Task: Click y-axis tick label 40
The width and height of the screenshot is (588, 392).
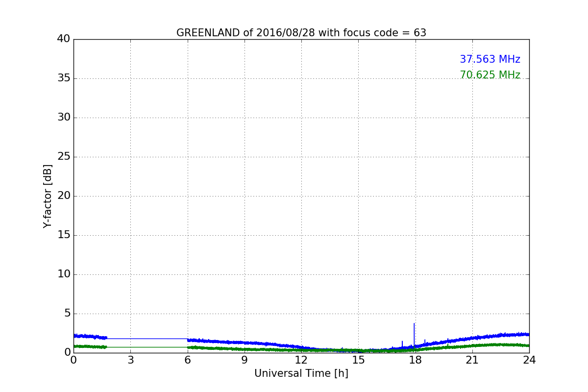Action: point(64,39)
